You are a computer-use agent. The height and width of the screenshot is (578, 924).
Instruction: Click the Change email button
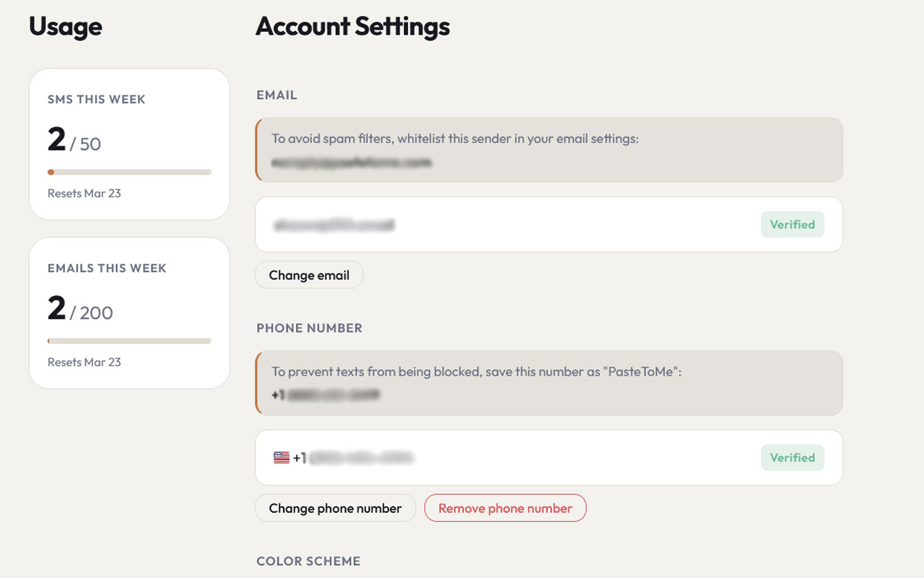[309, 275]
